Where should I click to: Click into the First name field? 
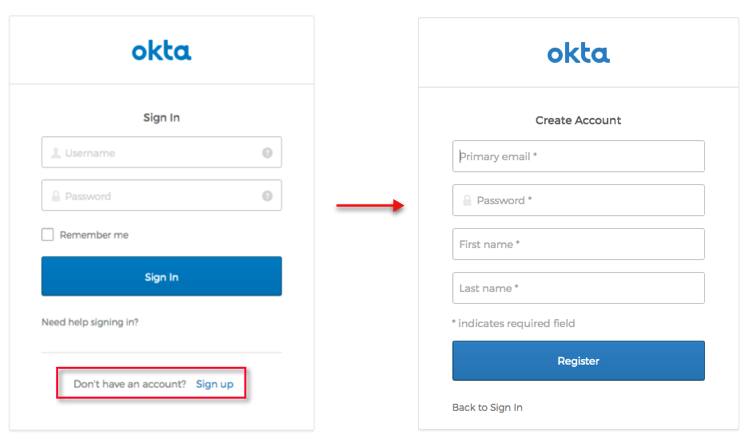[x=578, y=244]
